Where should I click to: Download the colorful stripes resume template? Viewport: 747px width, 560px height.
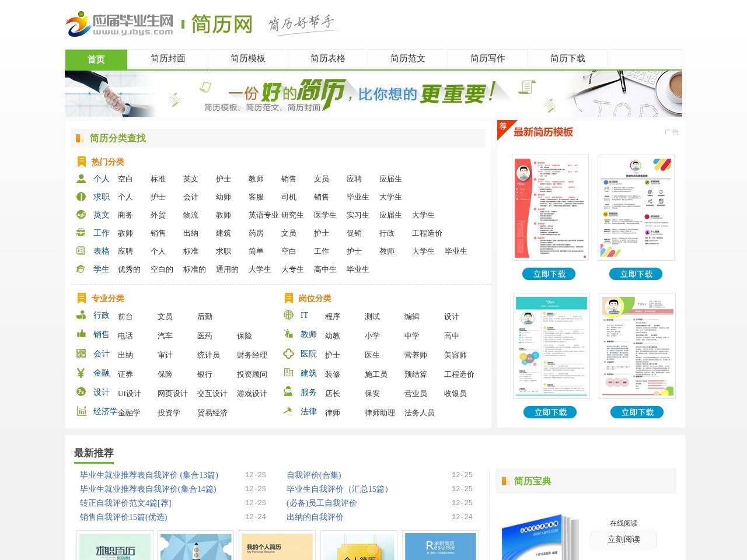(x=637, y=274)
